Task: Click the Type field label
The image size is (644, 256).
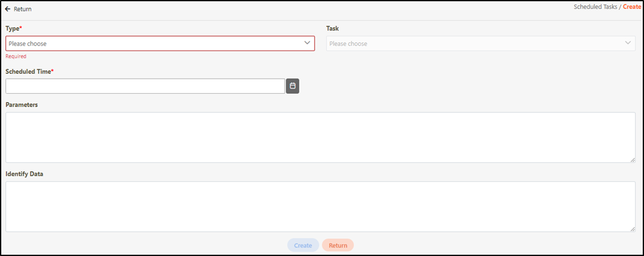Action: [12, 29]
